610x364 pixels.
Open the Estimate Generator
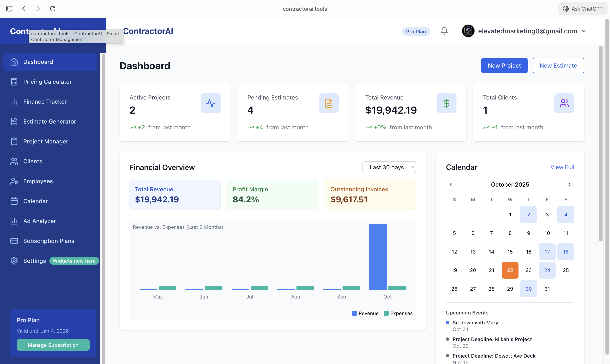[x=49, y=121]
